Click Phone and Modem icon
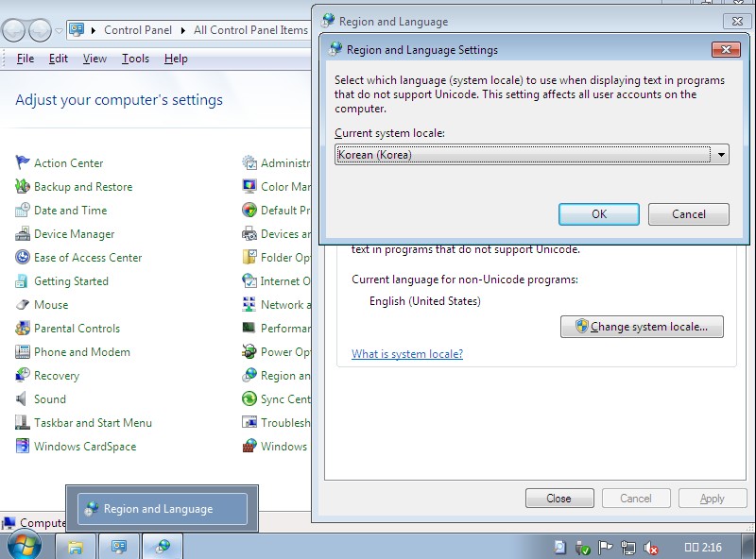756x559 pixels. [22, 352]
